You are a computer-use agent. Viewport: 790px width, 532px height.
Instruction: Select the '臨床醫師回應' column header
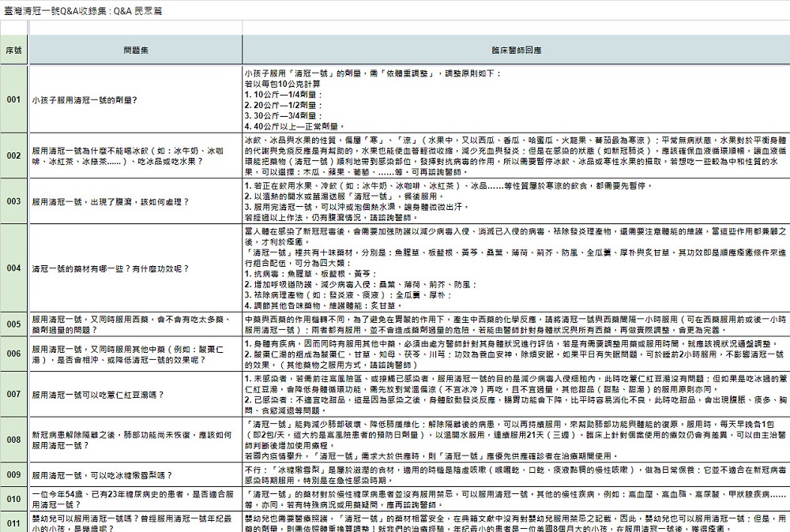point(516,51)
